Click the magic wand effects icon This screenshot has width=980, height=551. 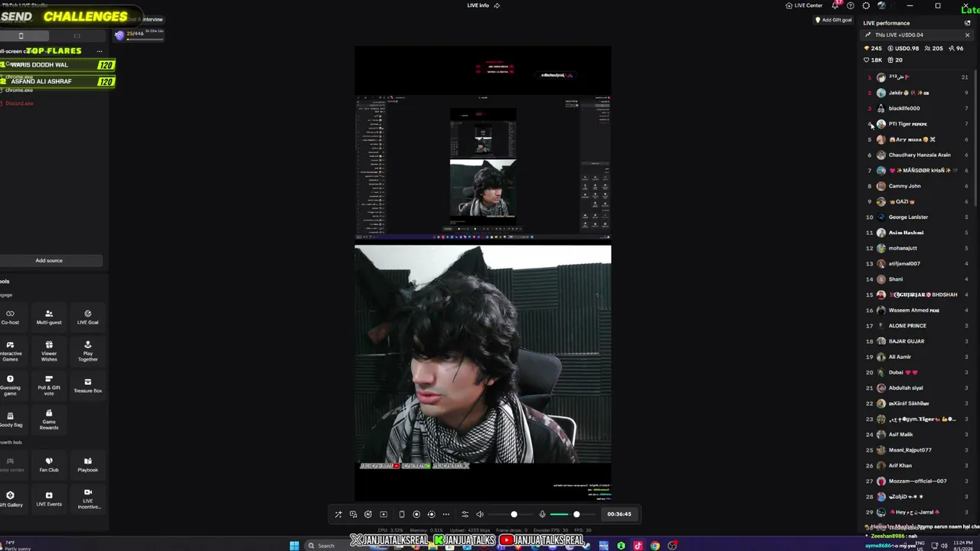338,514
